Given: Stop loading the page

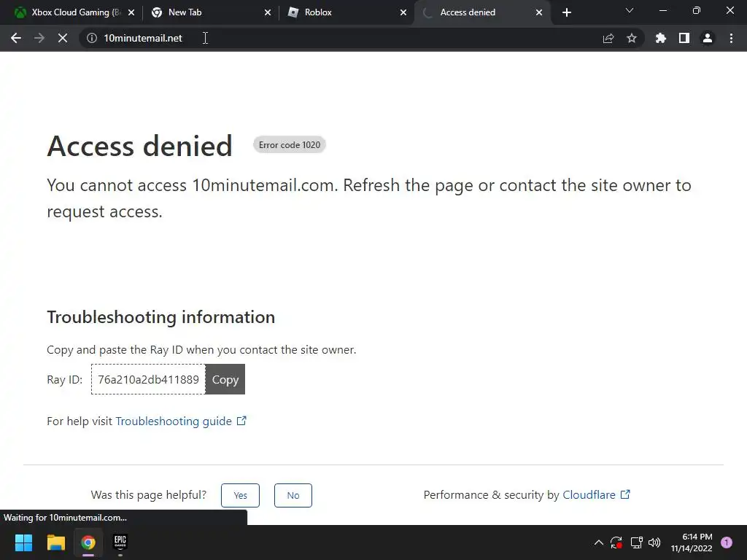Looking at the screenshot, I should (63, 38).
